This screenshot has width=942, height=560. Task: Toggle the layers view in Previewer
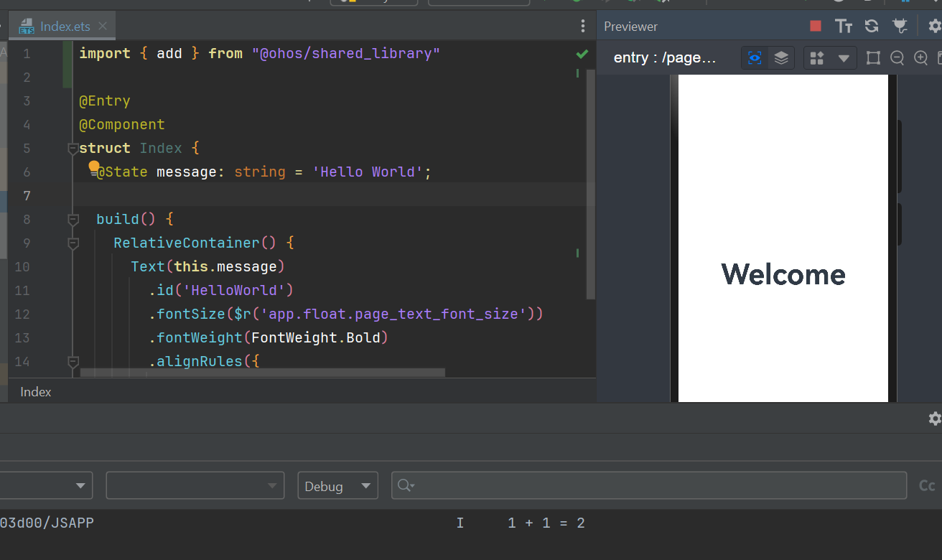click(x=781, y=58)
